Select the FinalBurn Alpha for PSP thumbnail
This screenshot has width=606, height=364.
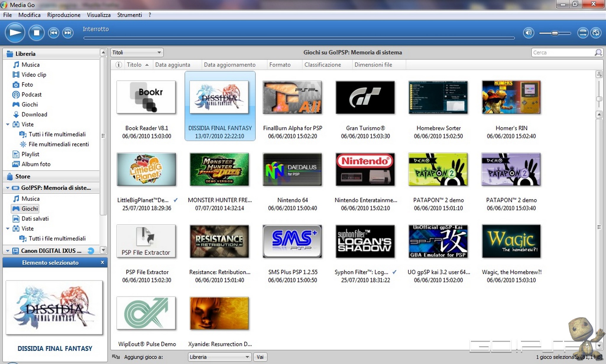(292, 97)
